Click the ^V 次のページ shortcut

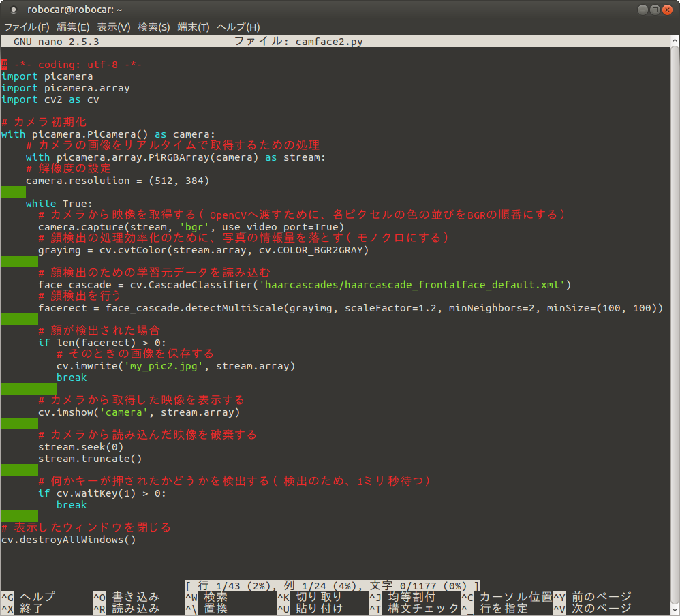coord(592,609)
